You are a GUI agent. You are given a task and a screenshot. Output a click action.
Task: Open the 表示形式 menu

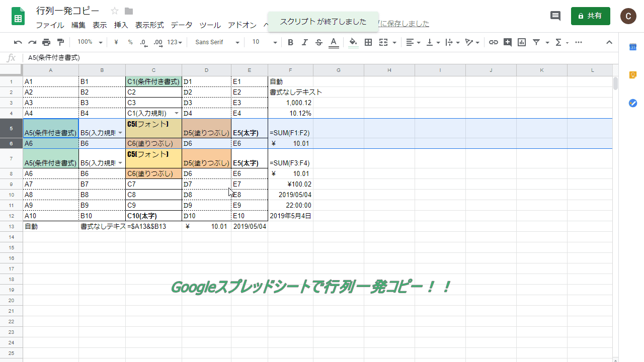(149, 25)
